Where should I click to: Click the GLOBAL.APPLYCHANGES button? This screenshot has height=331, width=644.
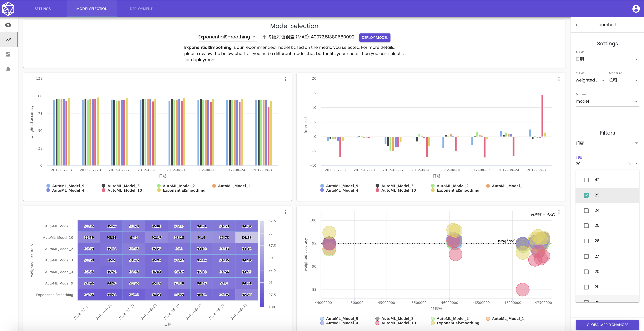click(x=607, y=325)
